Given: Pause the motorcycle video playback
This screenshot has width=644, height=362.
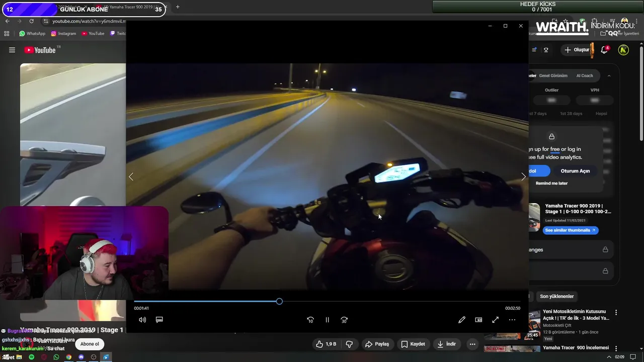Looking at the screenshot, I should [x=327, y=320].
